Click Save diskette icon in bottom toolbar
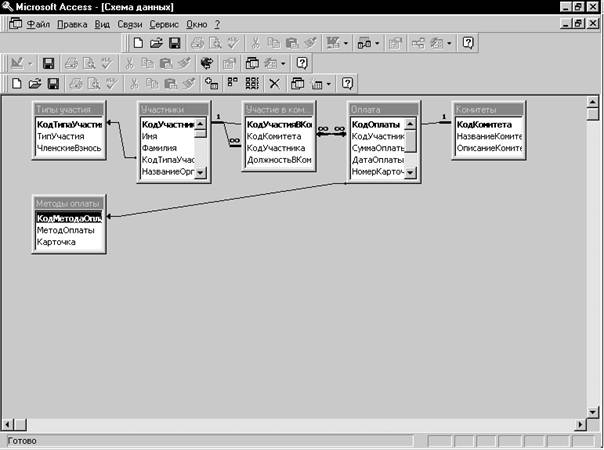 coord(53,84)
